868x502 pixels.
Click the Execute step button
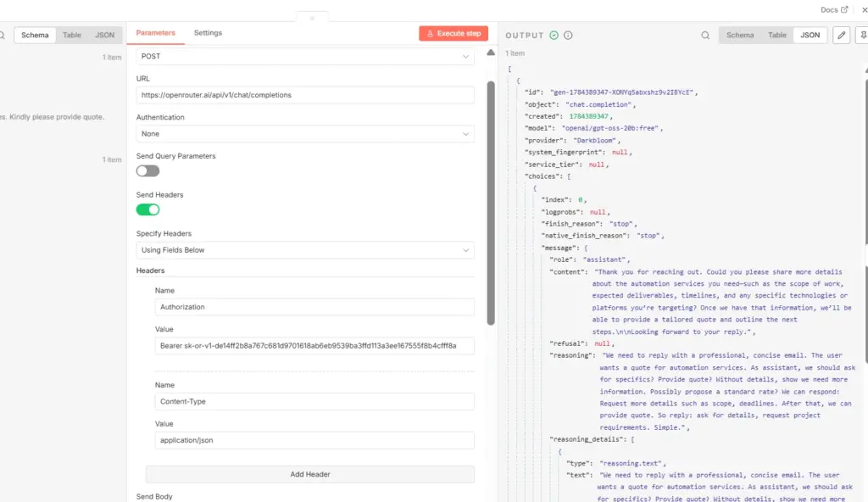[453, 33]
